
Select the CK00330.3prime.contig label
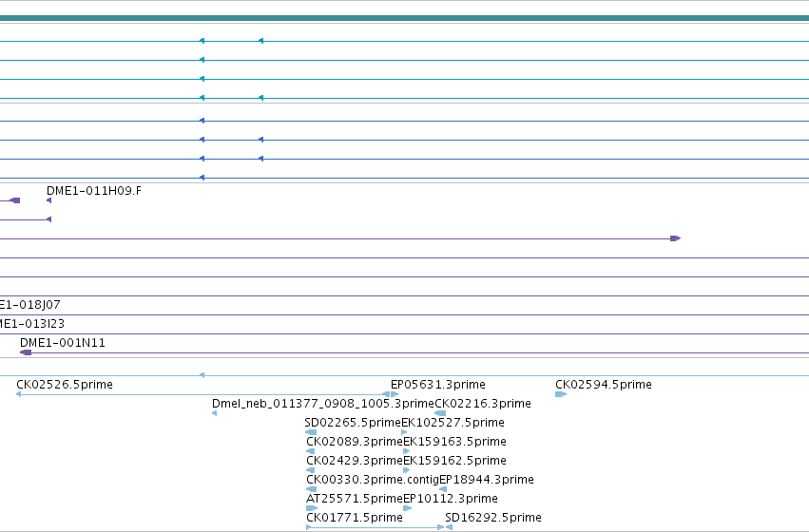tap(373, 480)
